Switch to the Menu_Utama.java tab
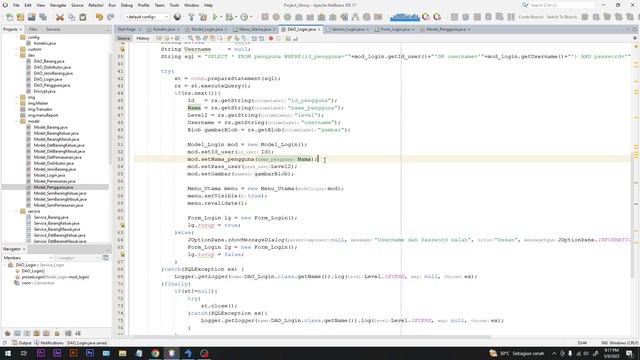Viewport: 640px width, 360px height. [255, 29]
